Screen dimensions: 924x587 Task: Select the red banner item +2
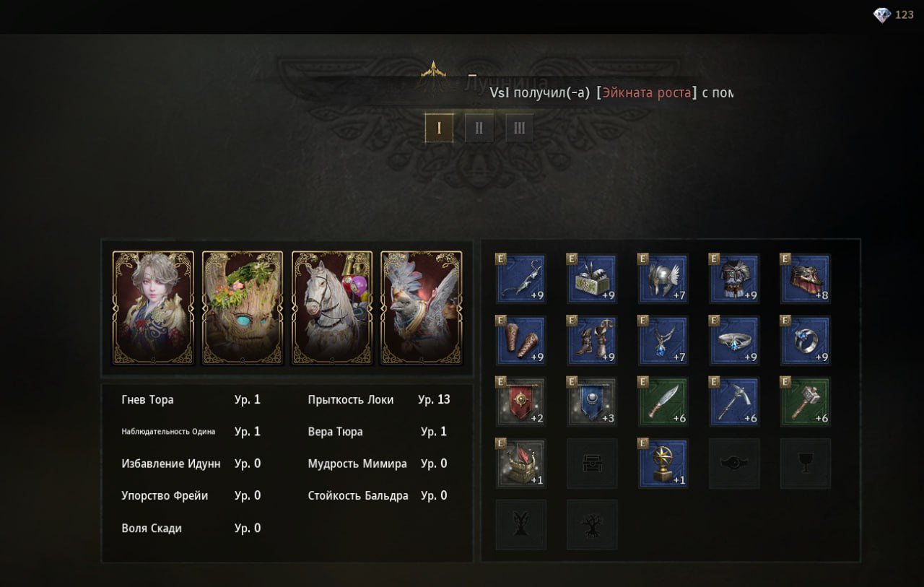[x=520, y=402]
